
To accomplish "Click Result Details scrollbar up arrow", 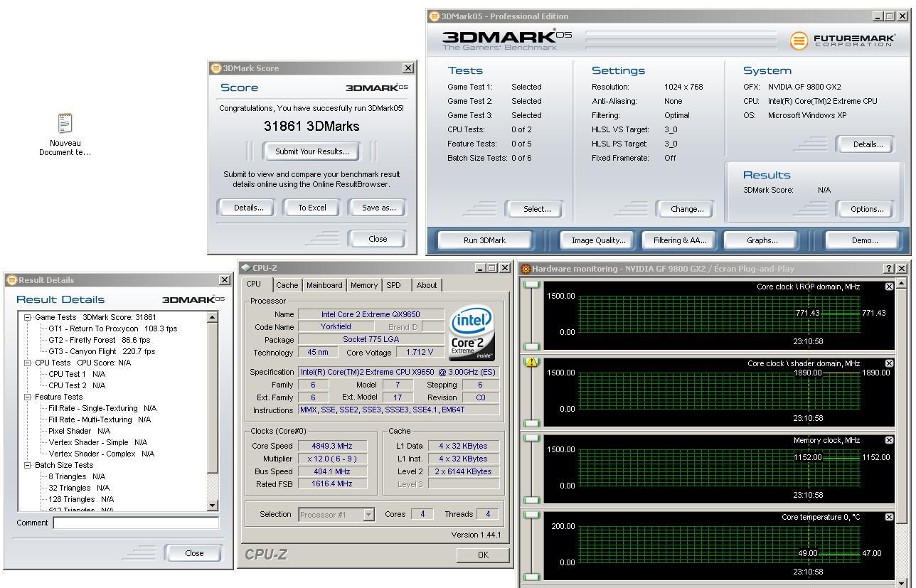I will 212,317.
